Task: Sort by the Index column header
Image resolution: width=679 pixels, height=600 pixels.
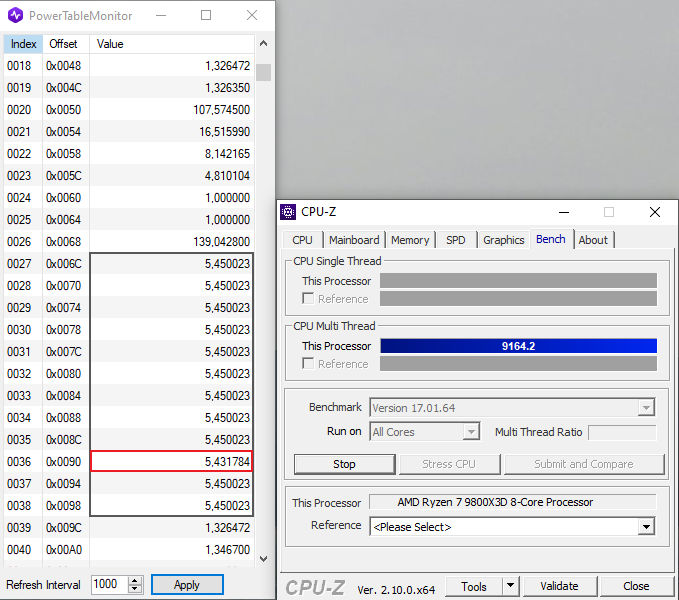Action: (x=23, y=44)
